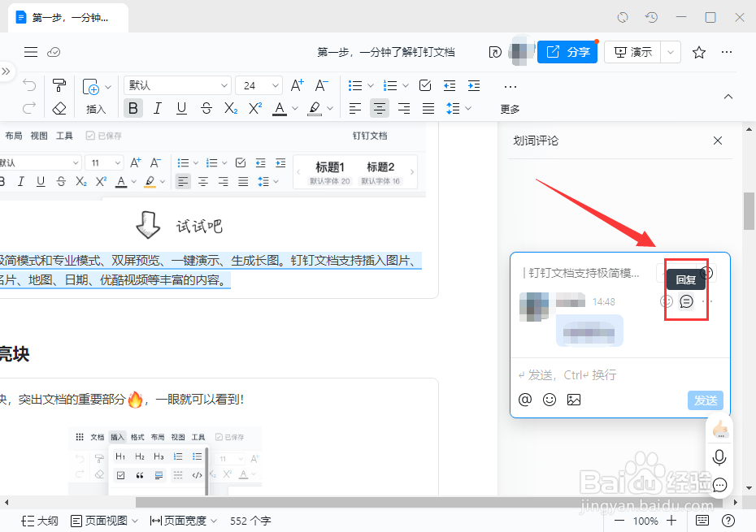Viewport: 756px width, 532px height.
Task: Align text right in main toolbar
Action: pos(404,108)
